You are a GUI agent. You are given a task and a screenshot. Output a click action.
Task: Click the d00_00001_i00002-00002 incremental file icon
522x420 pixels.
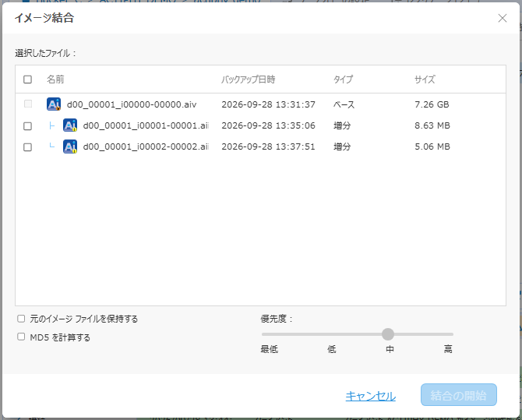click(70, 146)
